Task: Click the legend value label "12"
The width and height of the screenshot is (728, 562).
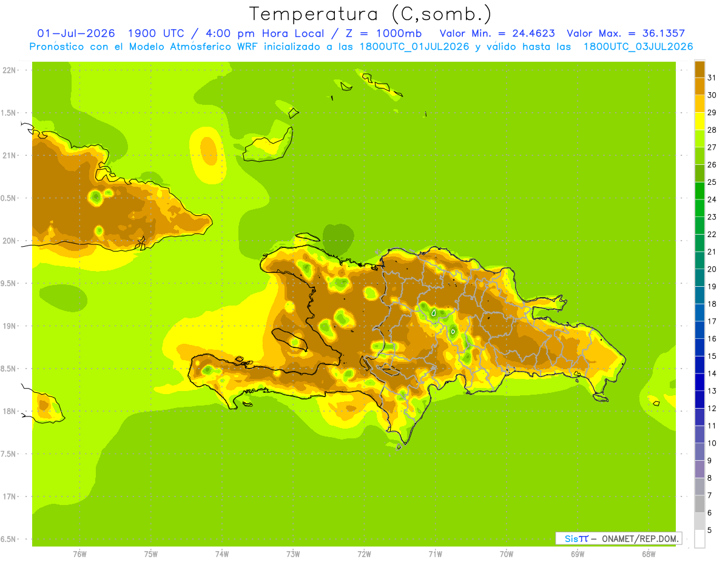Action: (x=712, y=408)
